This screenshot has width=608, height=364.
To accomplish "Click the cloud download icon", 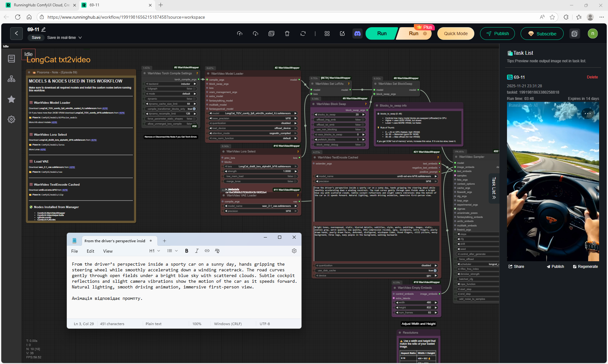I will (x=256, y=34).
